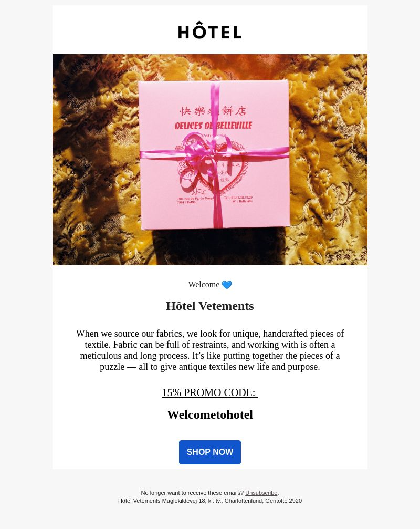The width and height of the screenshot is (420, 529).
Task: Select the Welcometohotel promo code text
Action: (x=209, y=414)
